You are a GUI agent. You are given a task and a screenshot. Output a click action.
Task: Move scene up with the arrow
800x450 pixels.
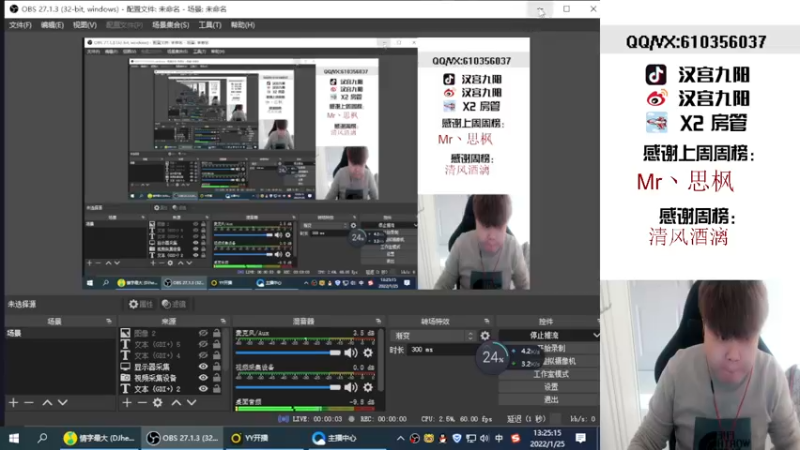coord(47,403)
